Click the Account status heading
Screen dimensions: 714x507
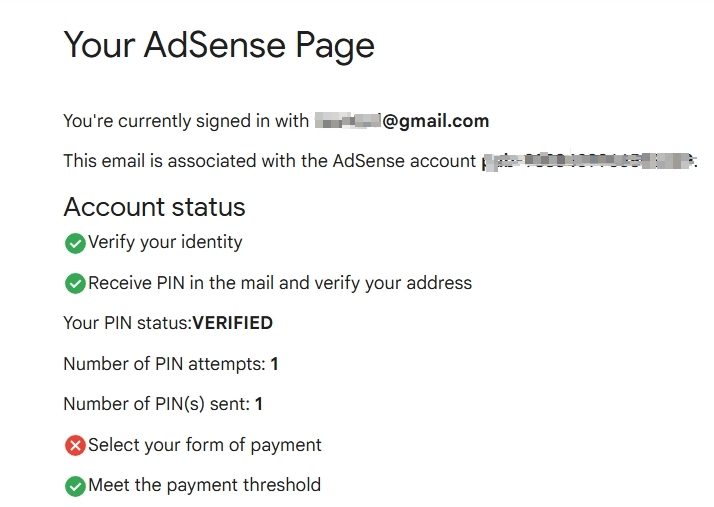point(154,207)
